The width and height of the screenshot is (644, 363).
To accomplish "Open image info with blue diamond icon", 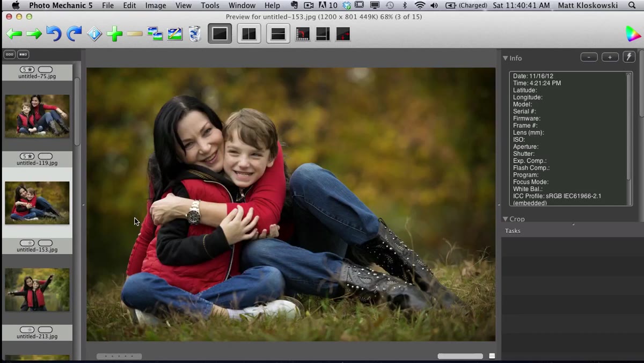I will (x=94, y=34).
